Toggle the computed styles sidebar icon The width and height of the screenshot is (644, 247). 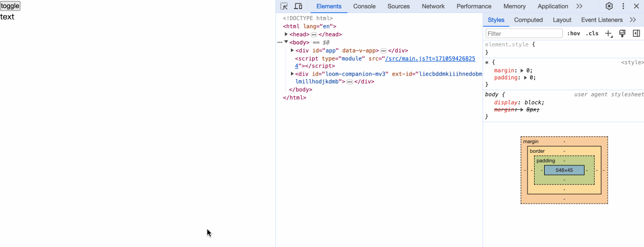pos(636,33)
